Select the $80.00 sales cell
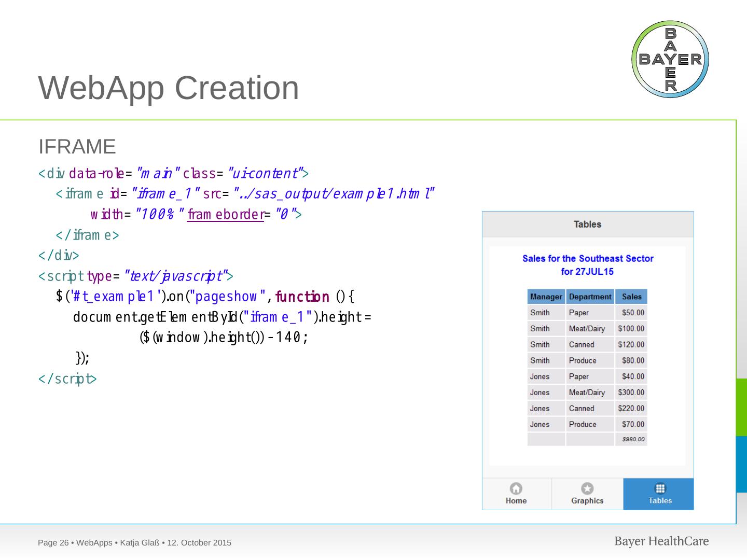Viewport: 747px width, 560px height. pyautogui.click(x=631, y=361)
